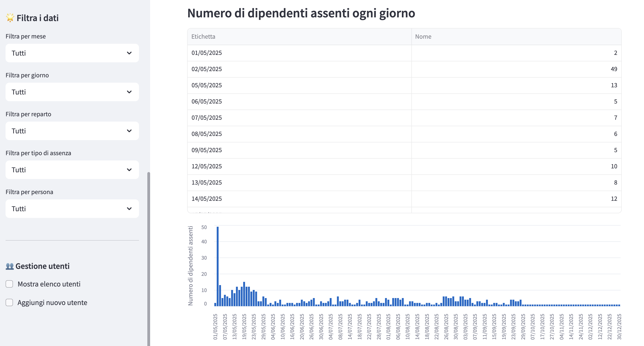Click the Numero di dipendenti assenti heading
The image size is (644, 346).
point(301,13)
